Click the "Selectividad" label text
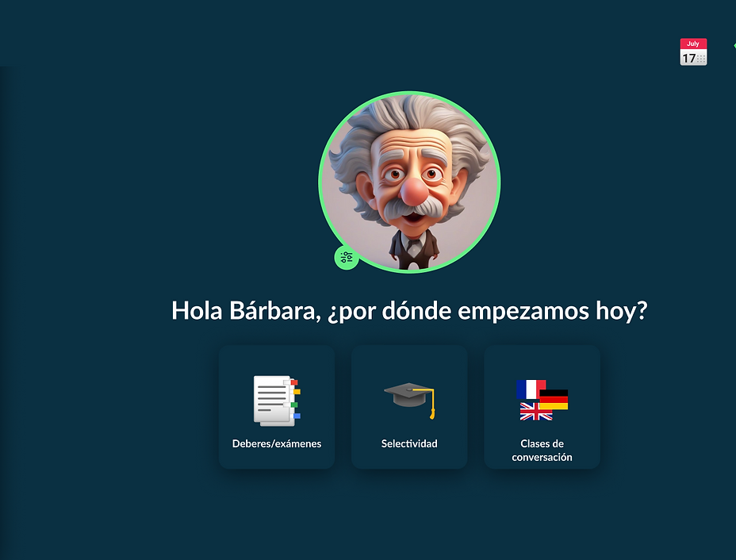Screen dimensions: 736x560 pos(409,443)
